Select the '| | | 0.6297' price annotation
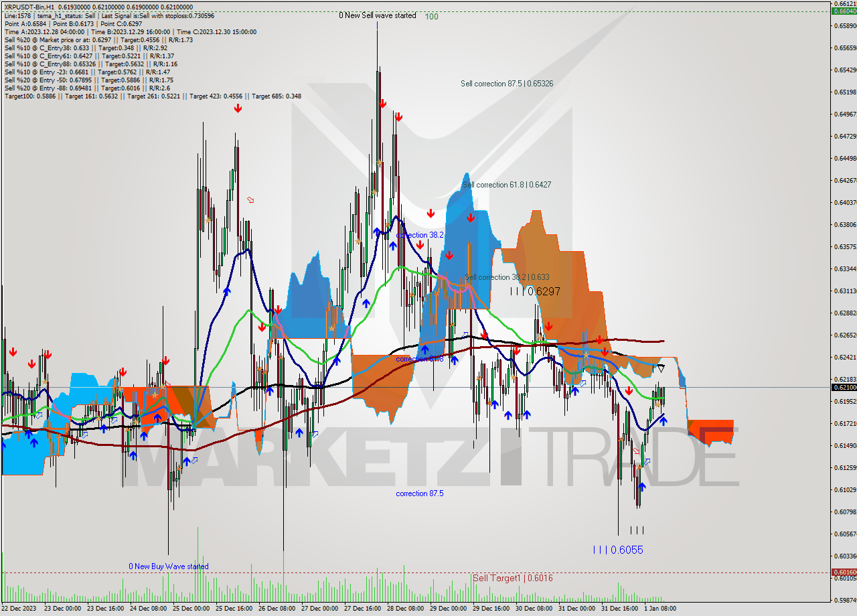The width and height of the screenshot is (857, 616). coord(535,292)
